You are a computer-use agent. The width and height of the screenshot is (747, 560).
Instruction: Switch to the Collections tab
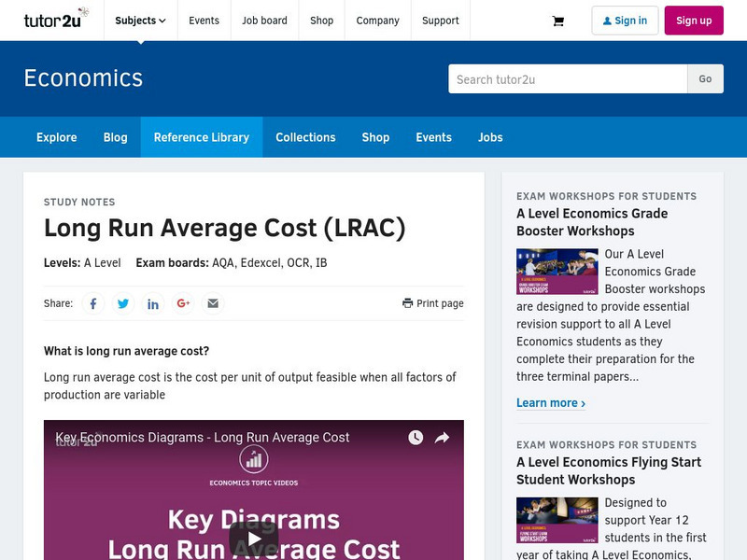tap(305, 137)
